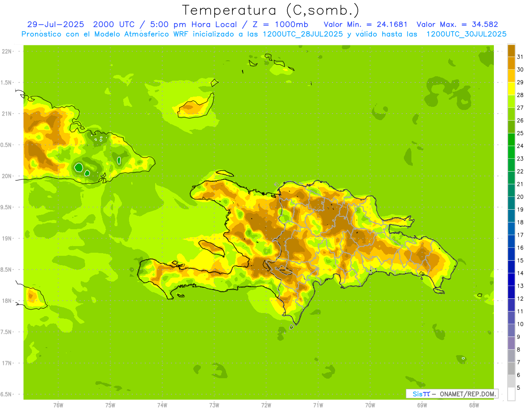Image resolution: width=532 pixels, height=411 pixels.
Task: Click the 71W longitude label
Action: (x=318, y=405)
